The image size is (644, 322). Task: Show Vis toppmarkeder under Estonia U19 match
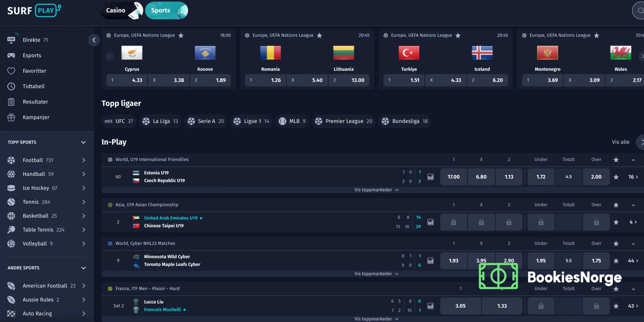376,190
